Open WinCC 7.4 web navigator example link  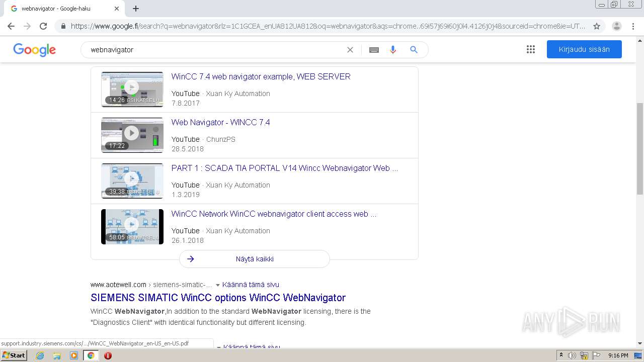click(x=261, y=76)
